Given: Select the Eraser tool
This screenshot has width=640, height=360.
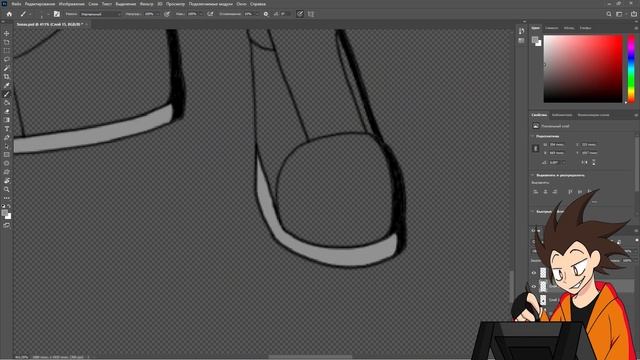Looking at the screenshot, I should pyautogui.click(x=7, y=111).
